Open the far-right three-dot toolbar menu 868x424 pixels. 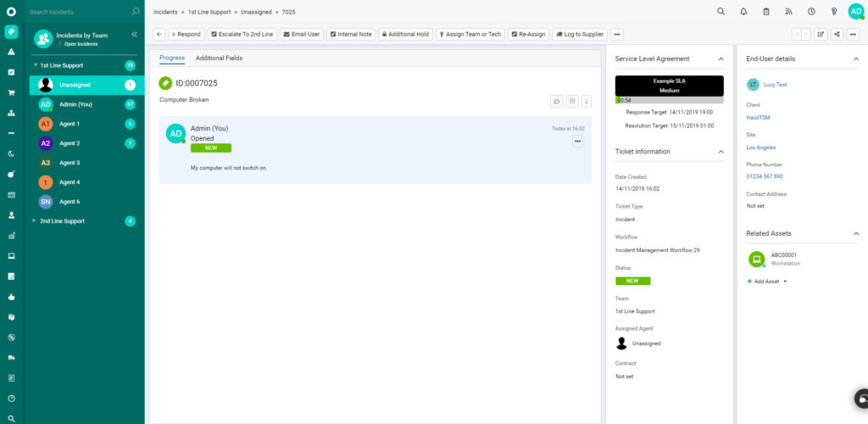coord(853,34)
